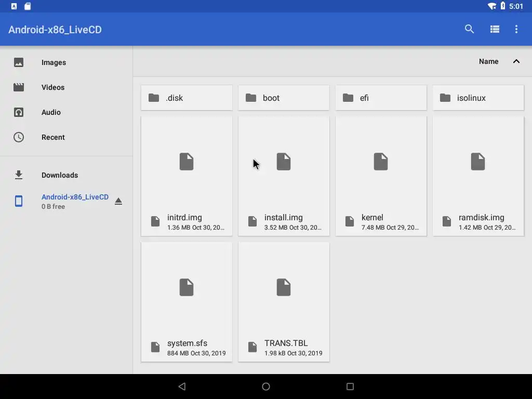532x399 pixels.
Task: Click the battery status icon
Action: click(x=503, y=6)
